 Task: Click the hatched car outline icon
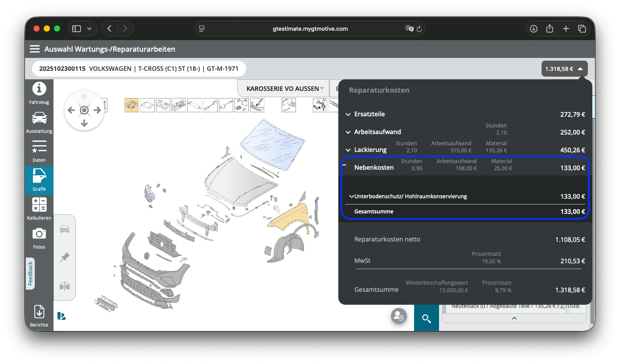pyautogui.click(x=65, y=229)
